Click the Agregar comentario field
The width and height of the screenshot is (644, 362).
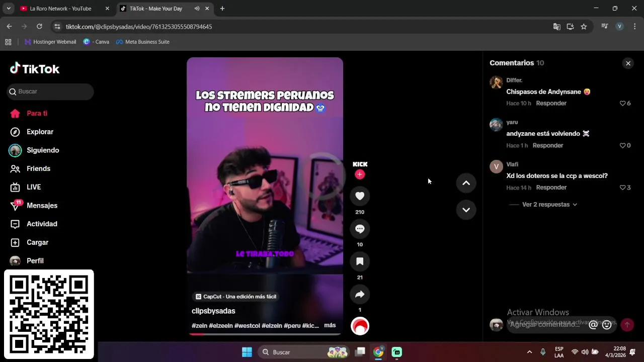tap(546, 325)
